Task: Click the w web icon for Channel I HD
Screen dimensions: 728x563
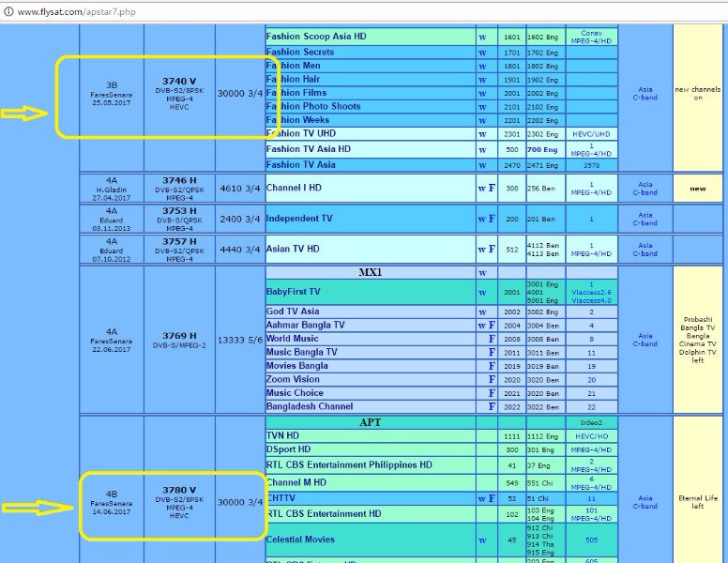Action: pyautogui.click(x=482, y=189)
